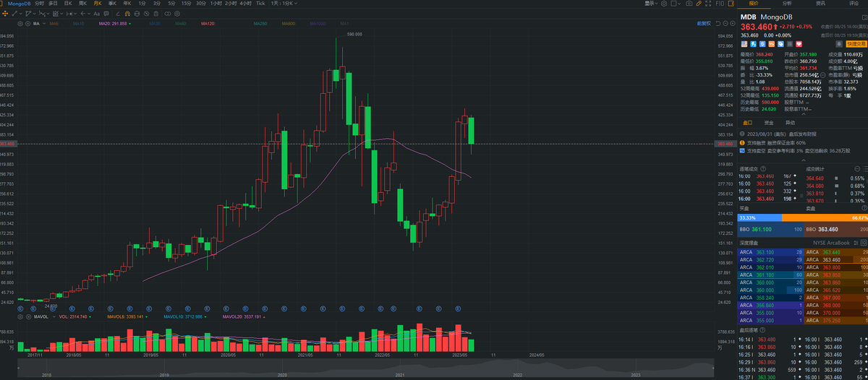This screenshot has height=380, width=868.
Task: Collapse the quote details chevron arrow
Action: (804, 113)
